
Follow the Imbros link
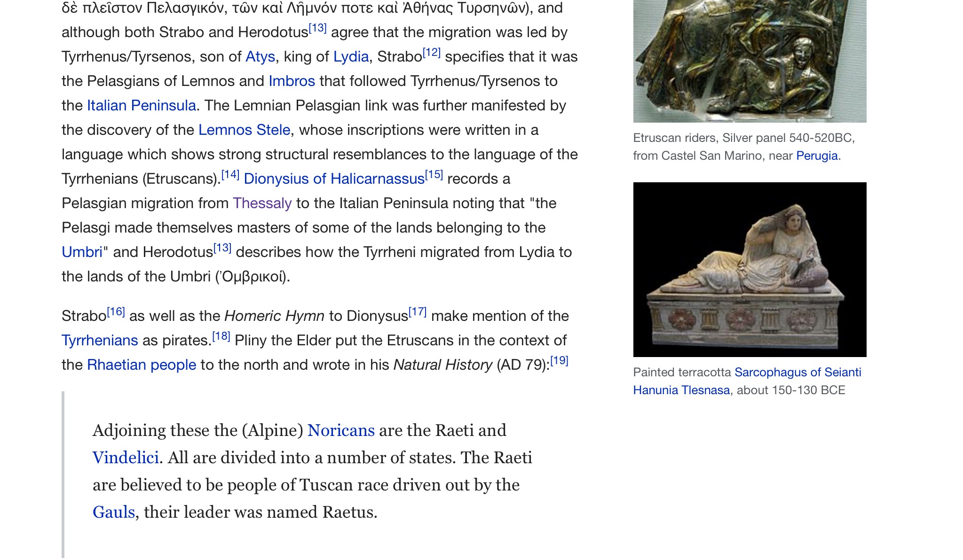[x=292, y=81]
